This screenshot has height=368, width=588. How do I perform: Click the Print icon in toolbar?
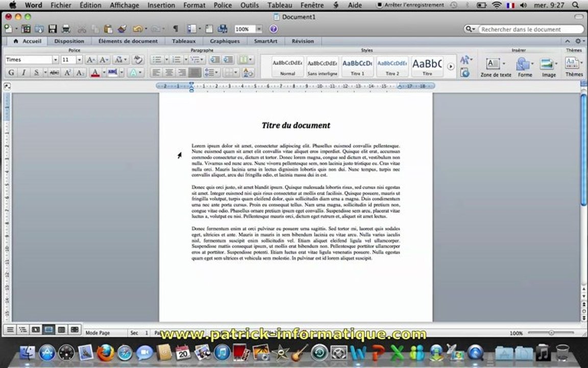click(66, 29)
